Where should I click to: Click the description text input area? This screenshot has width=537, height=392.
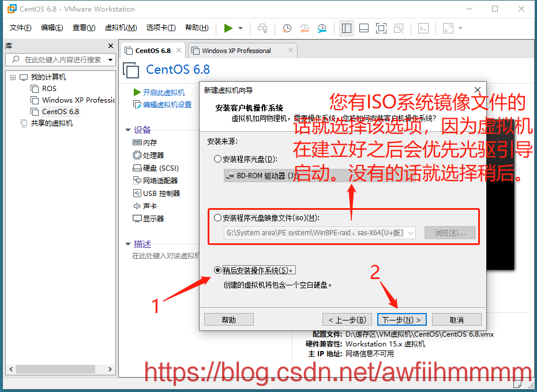(x=165, y=256)
